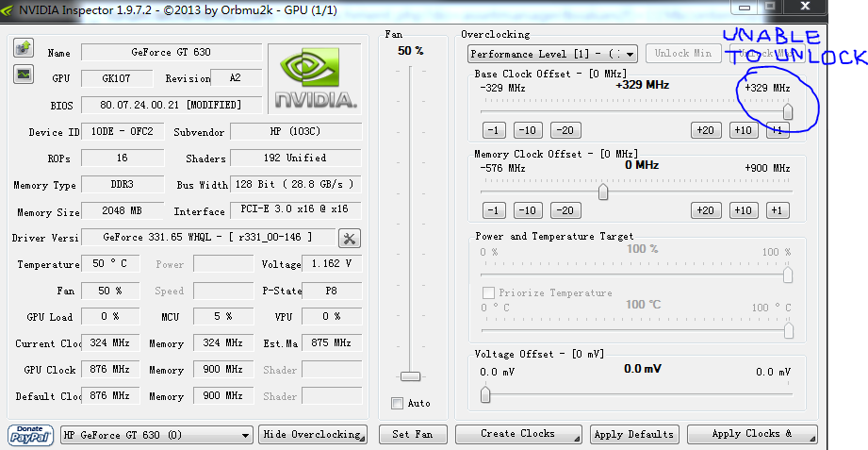Viewport: 868px width, 450px height.
Task: Click the Current Clock value 324 MHz
Action: 110,343
